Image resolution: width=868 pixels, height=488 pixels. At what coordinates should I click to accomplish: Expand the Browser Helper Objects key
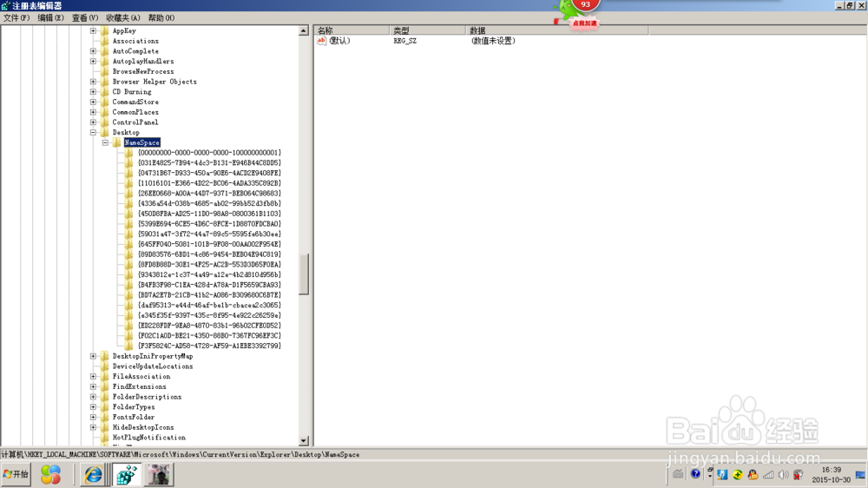93,82
